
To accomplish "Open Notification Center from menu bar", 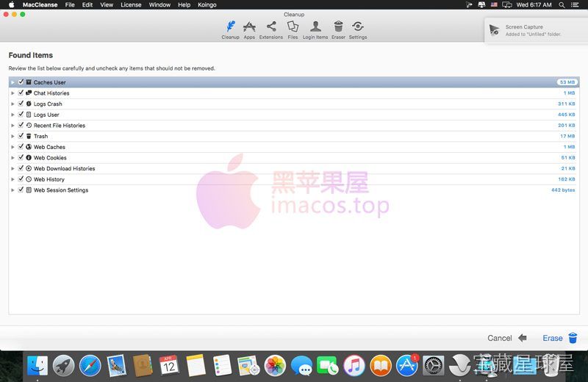I will (x=574, y=5).
